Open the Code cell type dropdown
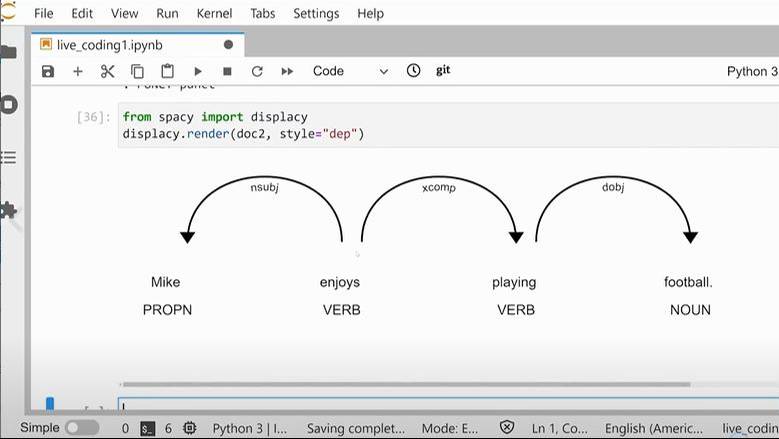 [350, 71]
